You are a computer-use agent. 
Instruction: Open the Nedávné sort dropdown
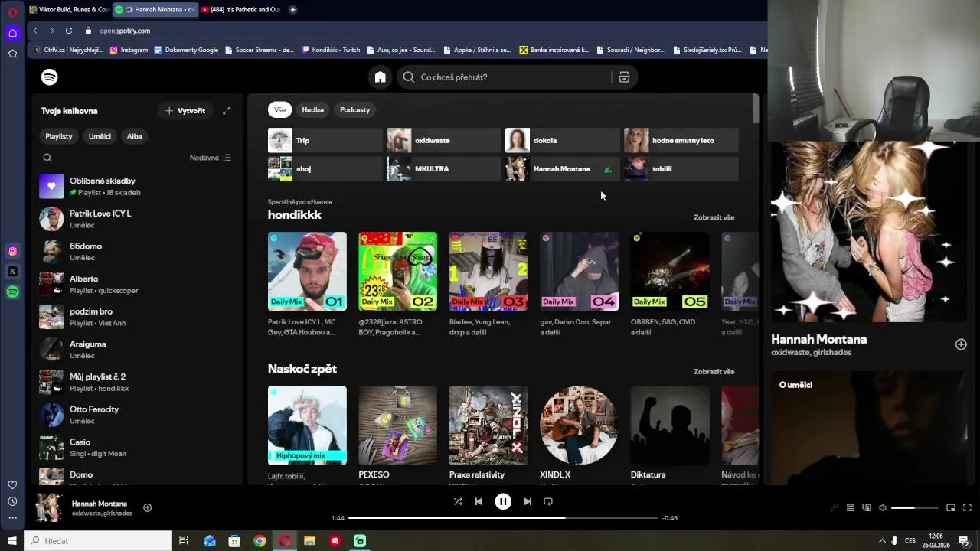point(211,158)
